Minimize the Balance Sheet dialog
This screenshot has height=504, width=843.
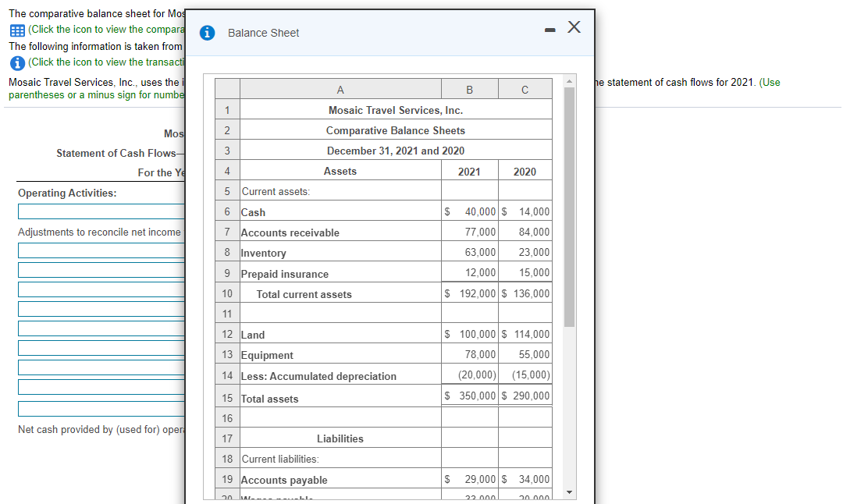click(550, 30)
